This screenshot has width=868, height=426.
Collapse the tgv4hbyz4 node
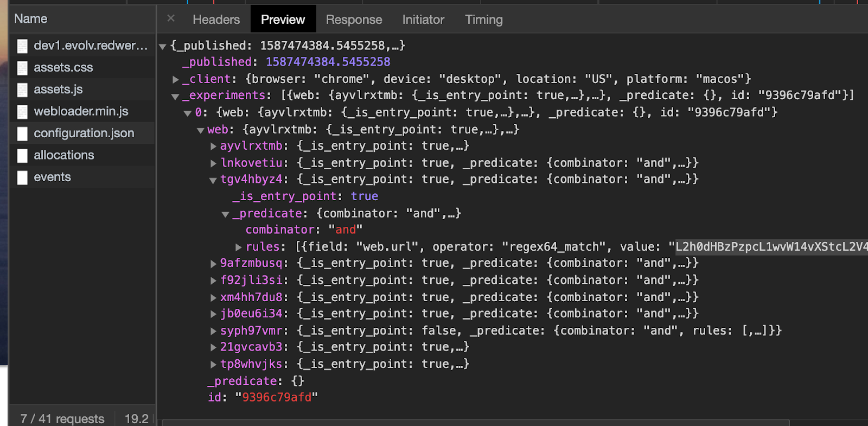tap(213, 180)
